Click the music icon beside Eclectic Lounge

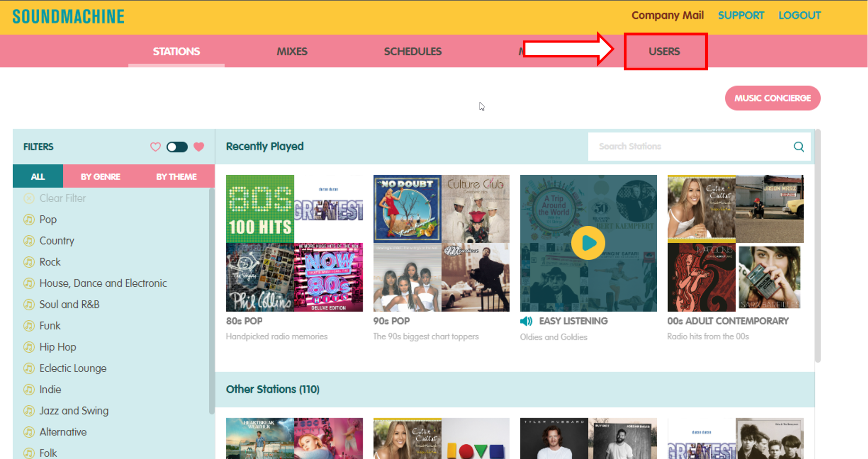[29, 368]
